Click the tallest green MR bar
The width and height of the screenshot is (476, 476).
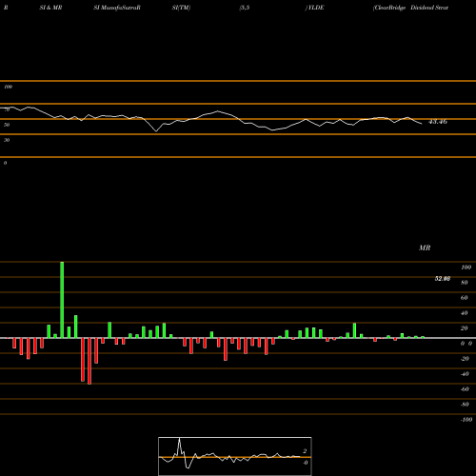[62, 300]
